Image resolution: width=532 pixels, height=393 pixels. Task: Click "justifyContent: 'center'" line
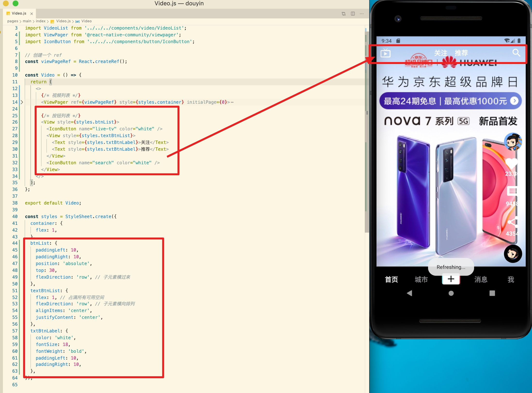click(69, 317)
